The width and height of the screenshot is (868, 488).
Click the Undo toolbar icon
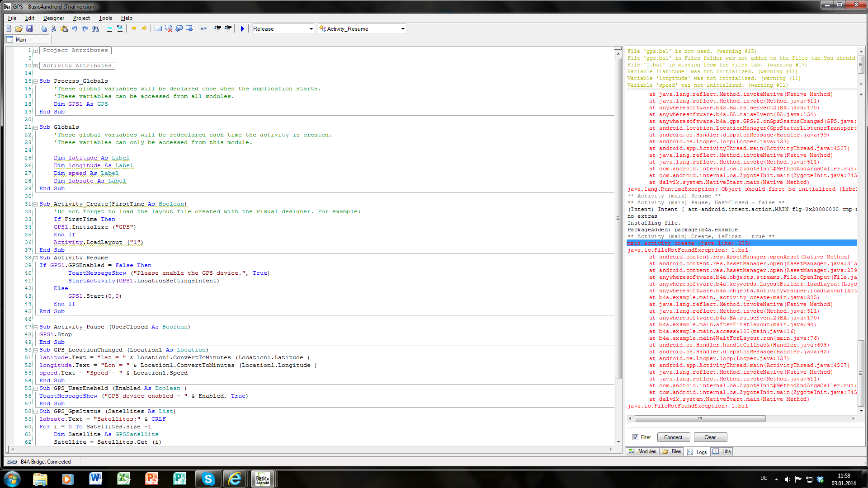74,28
